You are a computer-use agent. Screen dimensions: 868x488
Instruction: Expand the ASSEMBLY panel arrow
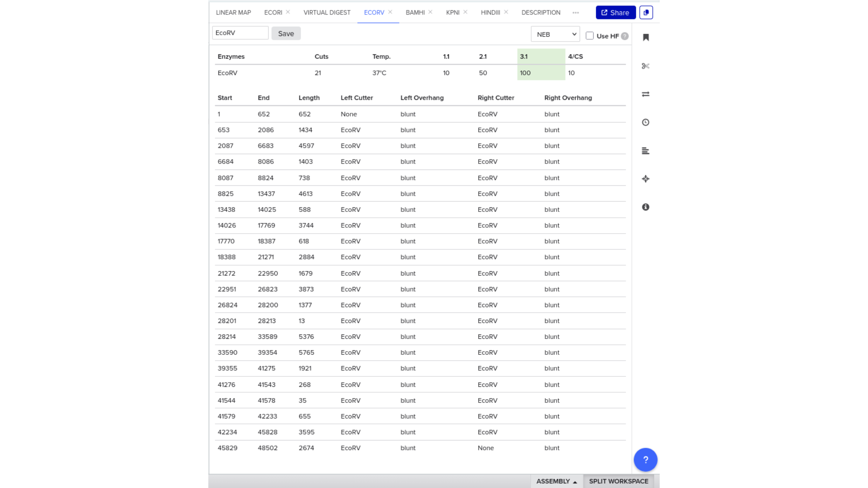(x=575, y=482)
